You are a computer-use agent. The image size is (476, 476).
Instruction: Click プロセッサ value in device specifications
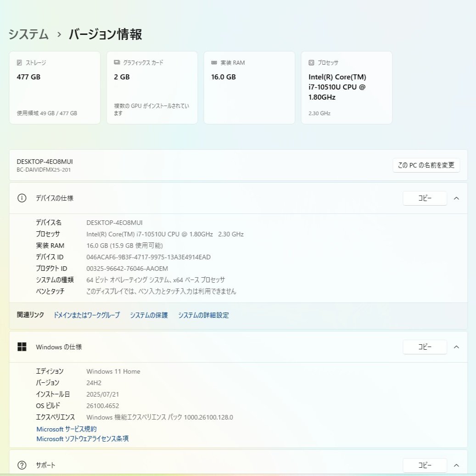pyautogui.click(x=165, y=234)
